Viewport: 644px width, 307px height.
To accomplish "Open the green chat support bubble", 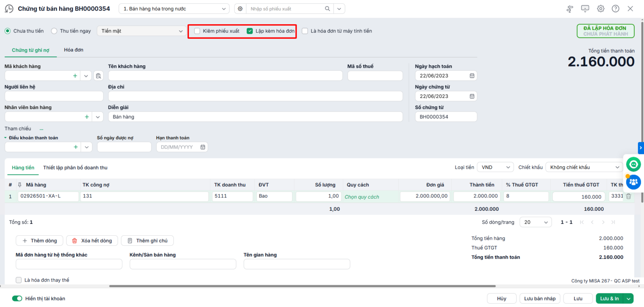I will 633,164.
